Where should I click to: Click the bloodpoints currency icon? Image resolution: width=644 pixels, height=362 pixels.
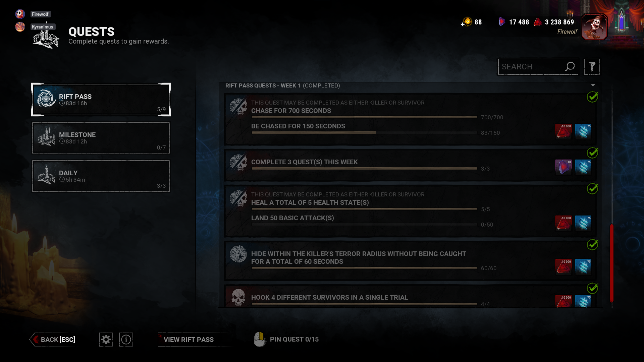pyautogui.click(x=538, y=22)
